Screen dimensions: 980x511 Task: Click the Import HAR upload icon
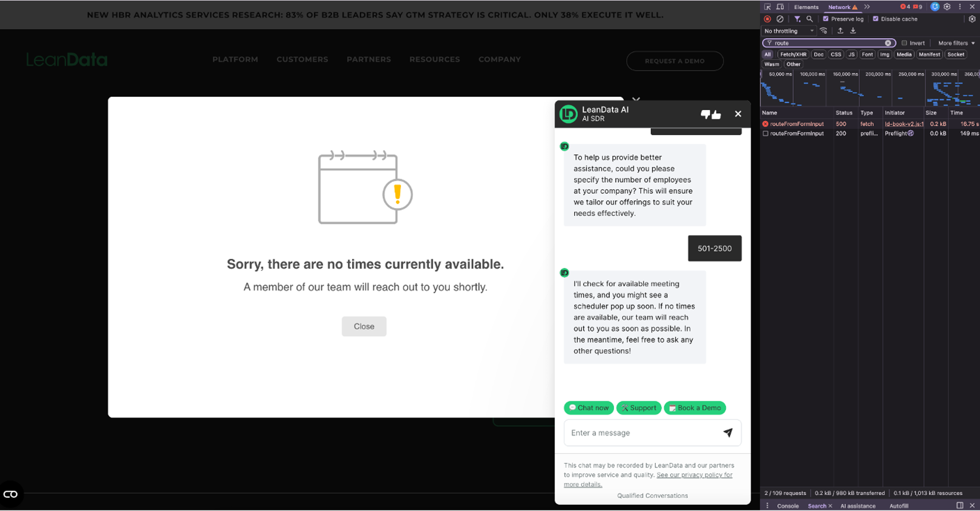tap(841, 31)
